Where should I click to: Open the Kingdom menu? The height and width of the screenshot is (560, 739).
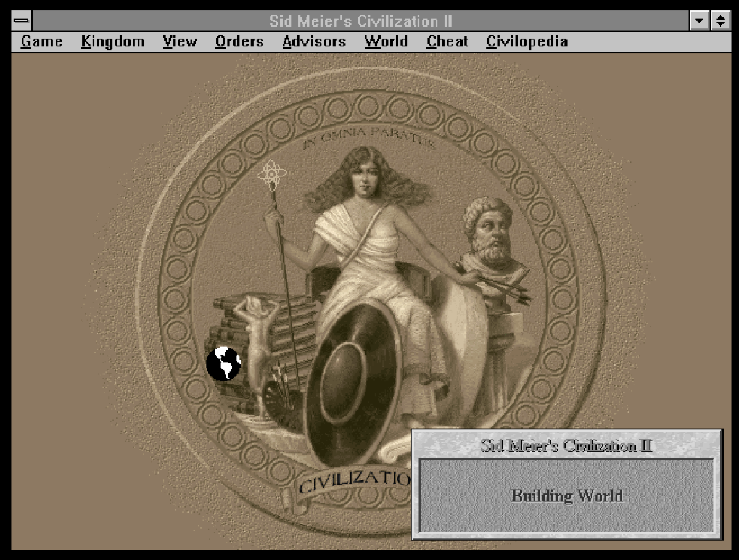[113, 42]
